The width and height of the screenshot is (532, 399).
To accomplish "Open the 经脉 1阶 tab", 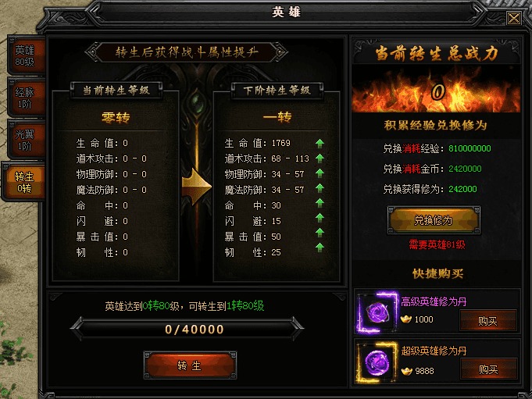I will (x=26, y=98).
